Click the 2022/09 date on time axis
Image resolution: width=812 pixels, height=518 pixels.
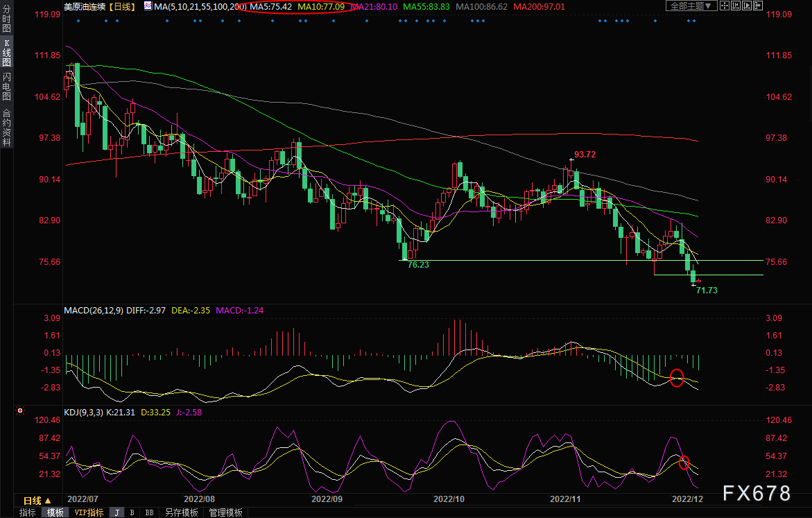tap(327, 499)
